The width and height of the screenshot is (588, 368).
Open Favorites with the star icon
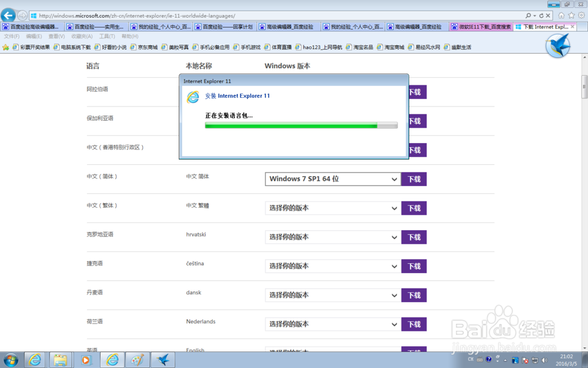click(571, 15)
